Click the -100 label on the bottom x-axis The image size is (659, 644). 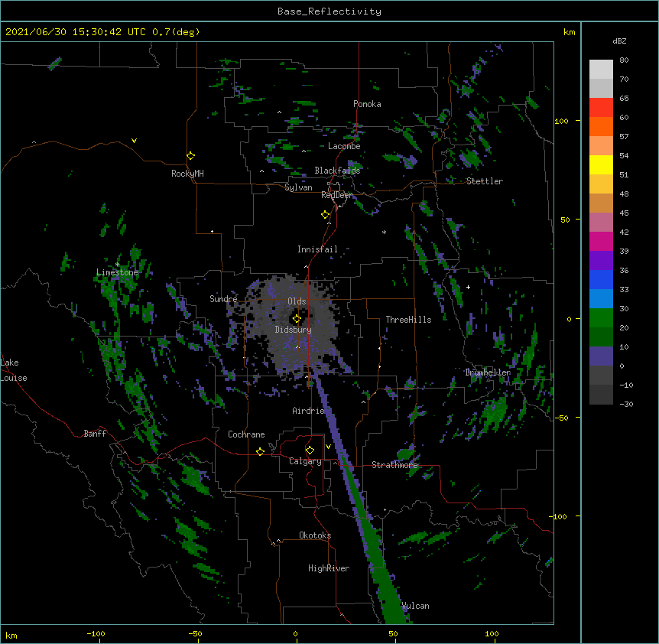(x=96, y=633)
